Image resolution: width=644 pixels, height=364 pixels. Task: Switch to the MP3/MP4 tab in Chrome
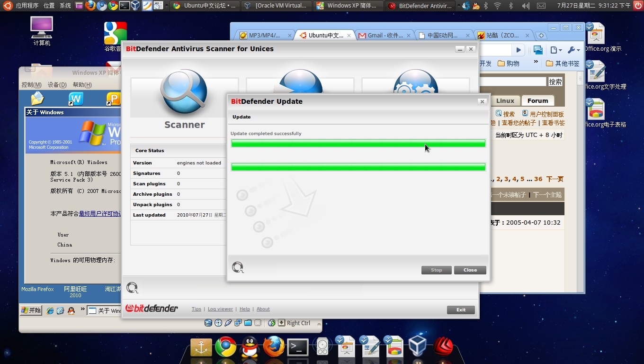266,35
